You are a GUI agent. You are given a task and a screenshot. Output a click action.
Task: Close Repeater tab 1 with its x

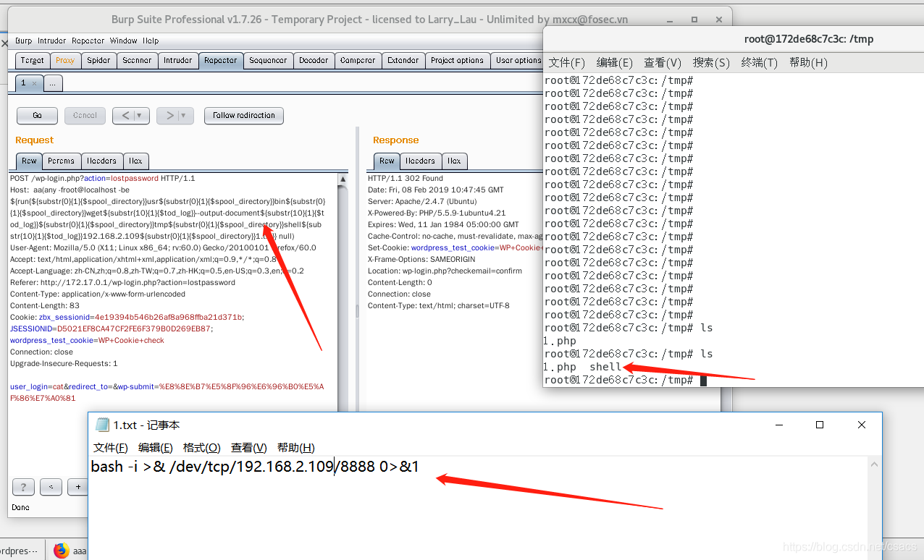[x=34, y=83]
